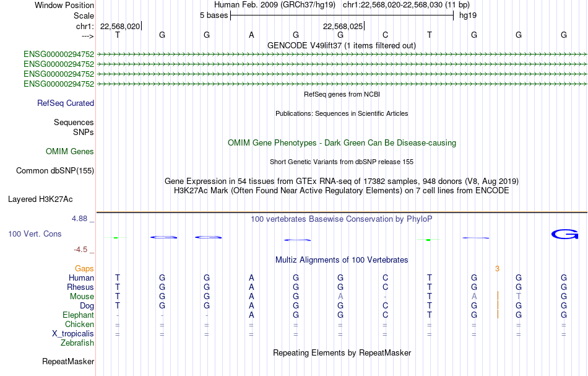Screen dimensions: 588x376
Task: Click the RepeatMasker track label
Action: click(x=68, y=362)
